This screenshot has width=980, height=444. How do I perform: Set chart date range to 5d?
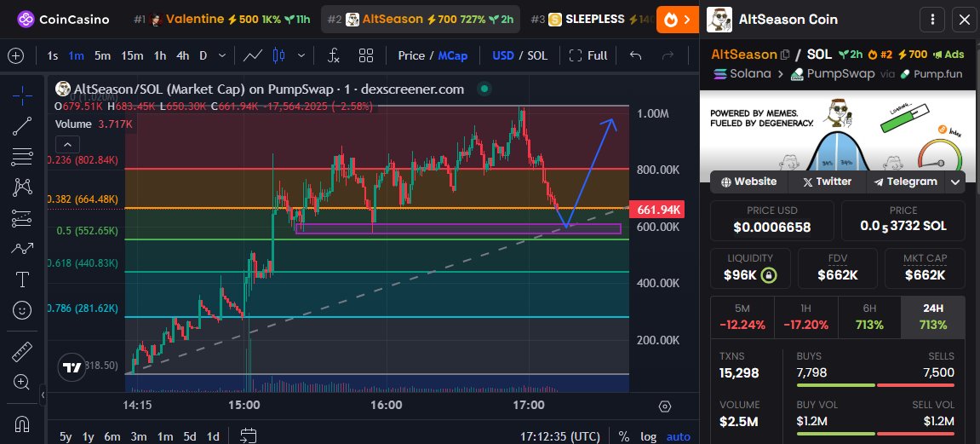pyautogui.click(x=190, y=436)
